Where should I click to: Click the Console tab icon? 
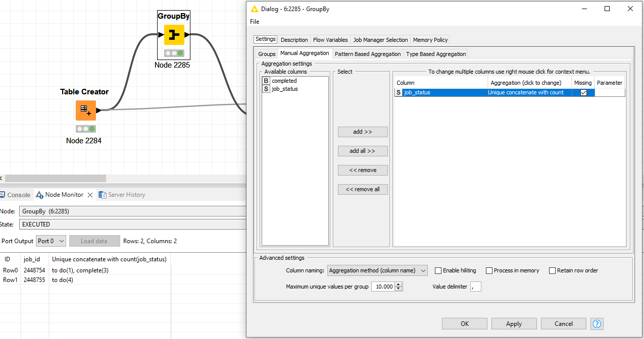(x=3, y=195)
